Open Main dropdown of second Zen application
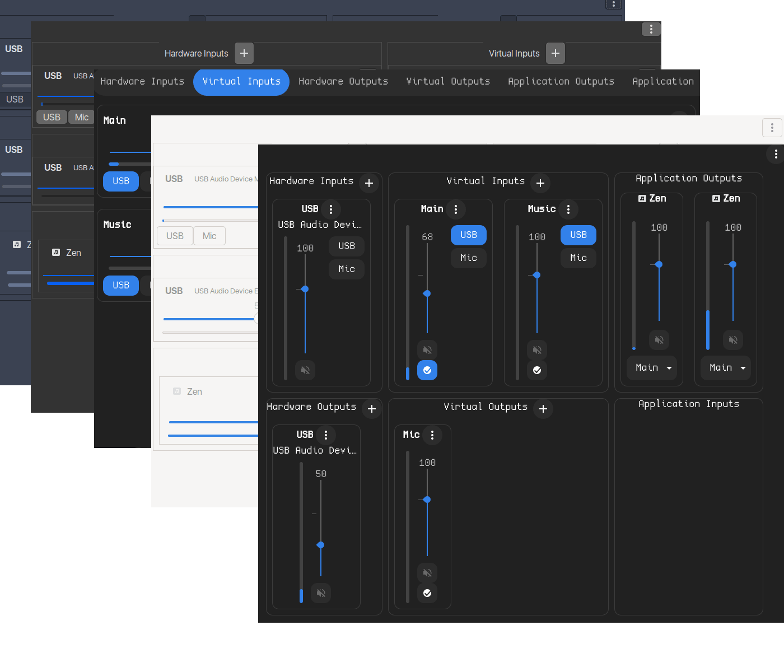Screen dimensions: 784x672 point(726,368)
